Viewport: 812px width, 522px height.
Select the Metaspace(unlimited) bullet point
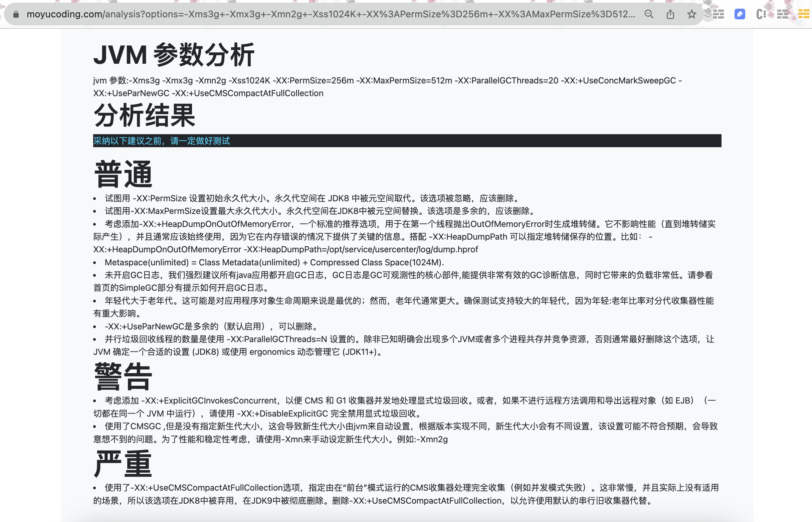[274, 262]
